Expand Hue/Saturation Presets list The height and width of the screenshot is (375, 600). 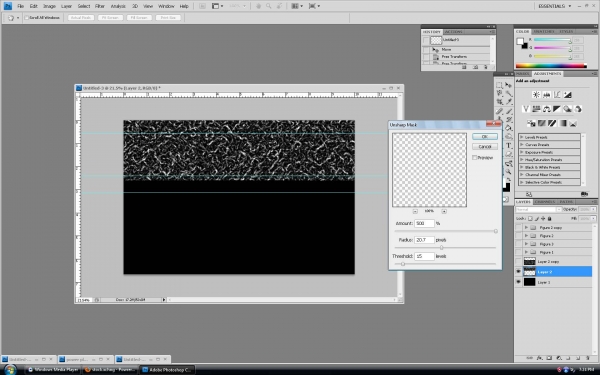522,160
